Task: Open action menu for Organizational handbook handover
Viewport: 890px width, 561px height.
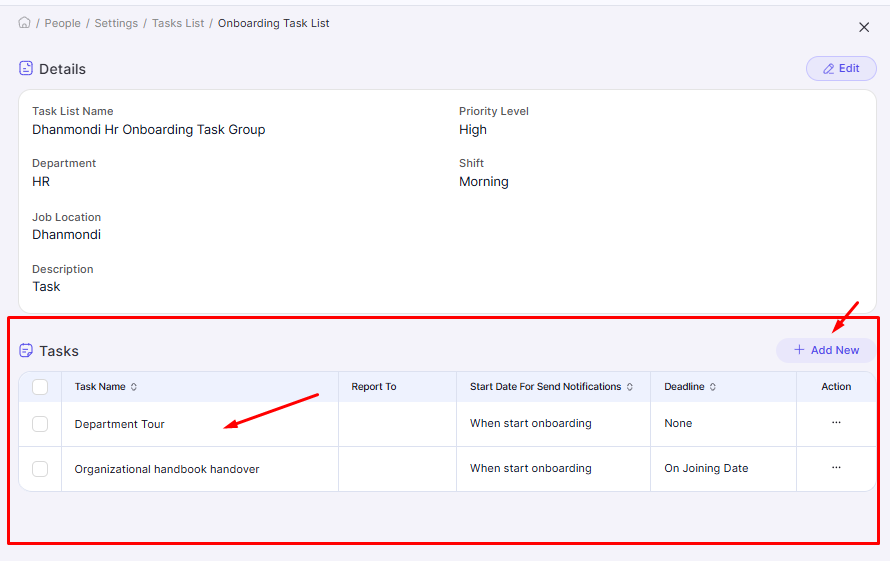Action: [836, 468]
